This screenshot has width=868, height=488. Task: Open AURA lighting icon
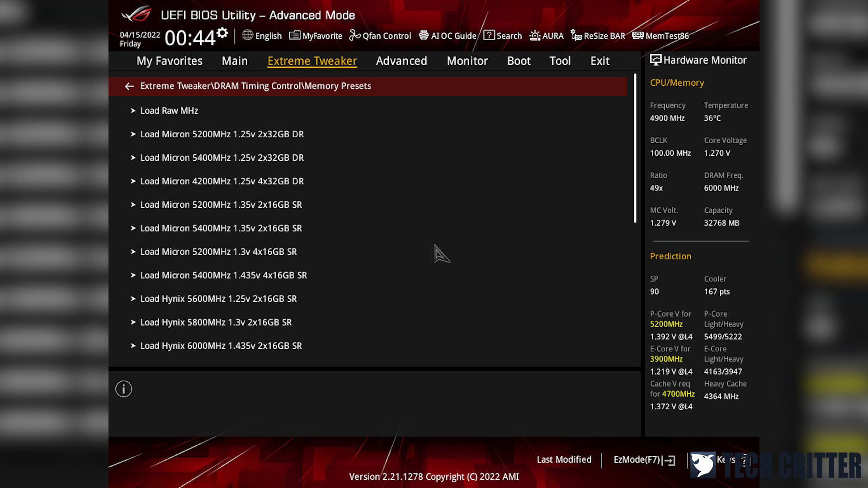pos(535,35)
